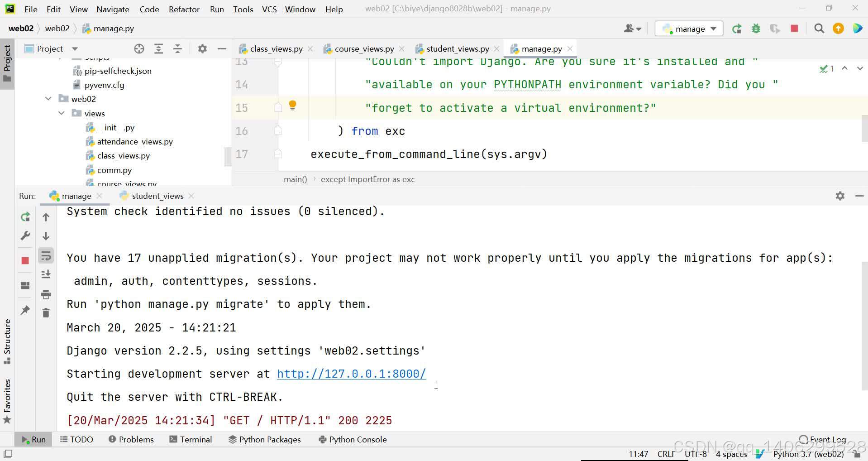The image size is (868, 461).
Task: Open the user account dropdown in toolbar
Action: (632, 29)
